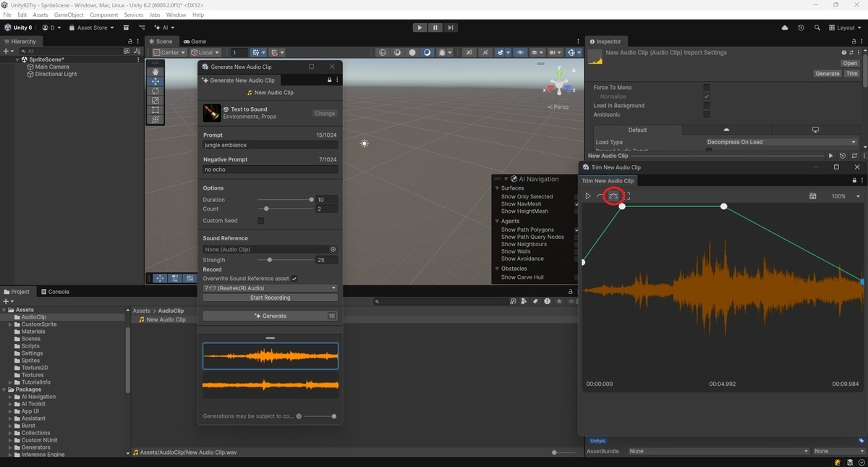Play the audio in Trim window
Image resolution: width=868 pixels, height=467 pixels.
point(588,196)
